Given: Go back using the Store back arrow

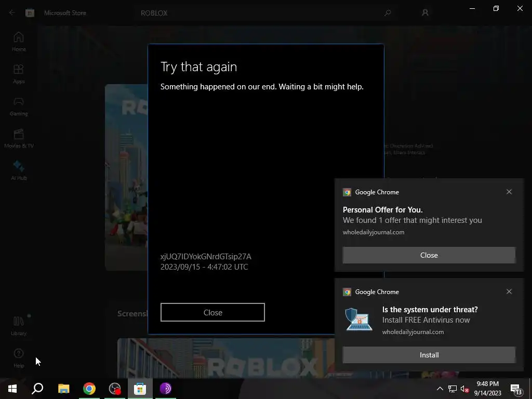Looking at the screenshot, I should (12, 12).
